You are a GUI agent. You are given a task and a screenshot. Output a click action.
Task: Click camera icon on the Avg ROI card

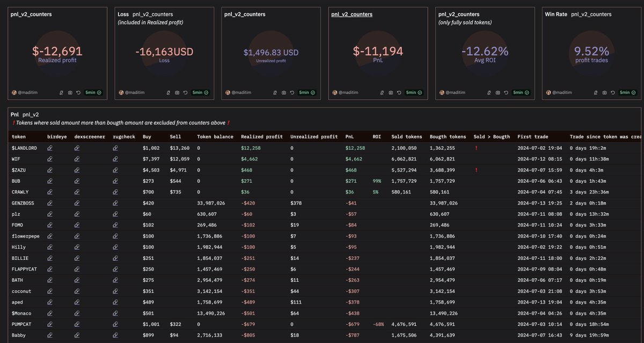point(497,93)
